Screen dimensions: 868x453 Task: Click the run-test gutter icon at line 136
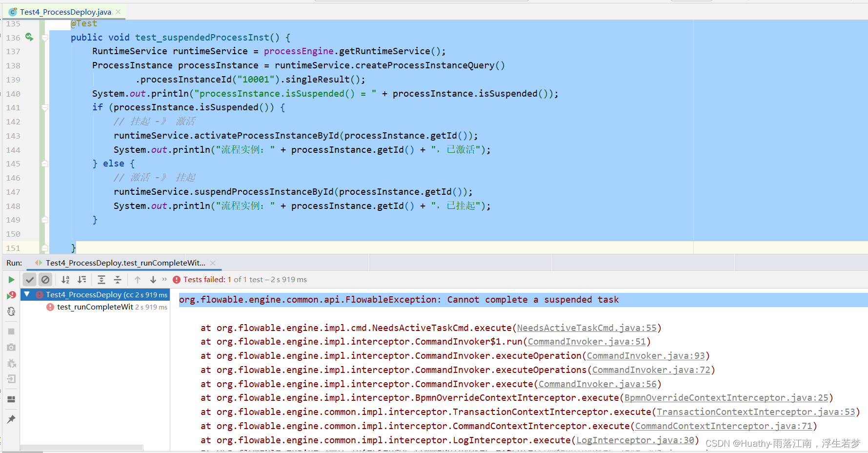(29, 37)
